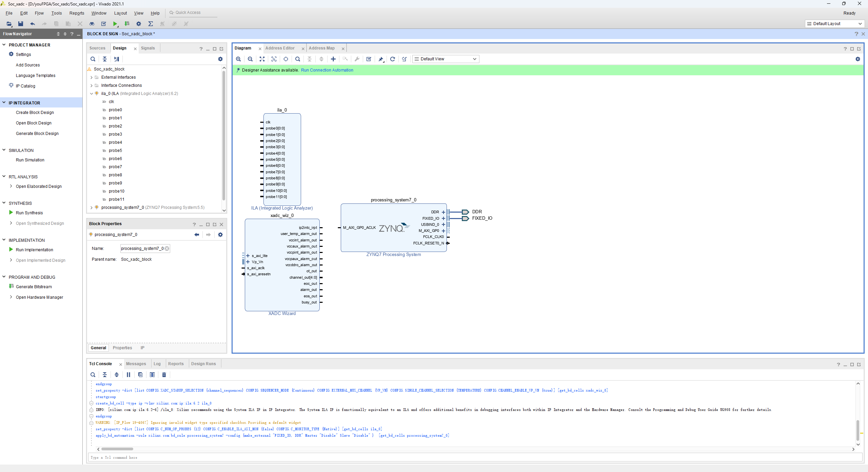Click the Run Connection Automation link
Screen dimensions: 868x472
(x=327, y=70)
